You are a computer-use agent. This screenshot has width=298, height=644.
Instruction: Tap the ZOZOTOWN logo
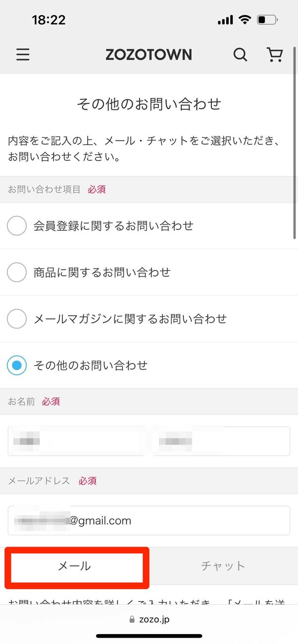(x=149, y=54)
